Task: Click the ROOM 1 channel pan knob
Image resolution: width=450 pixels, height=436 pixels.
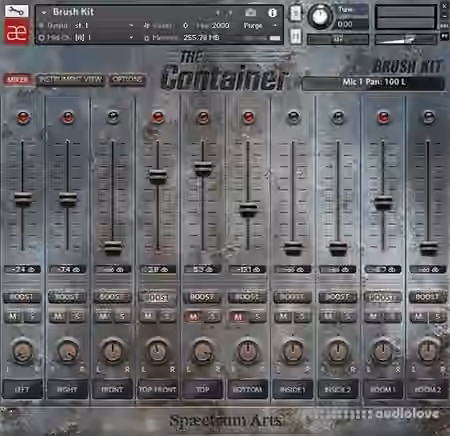Action: click(x=383, y=351)
